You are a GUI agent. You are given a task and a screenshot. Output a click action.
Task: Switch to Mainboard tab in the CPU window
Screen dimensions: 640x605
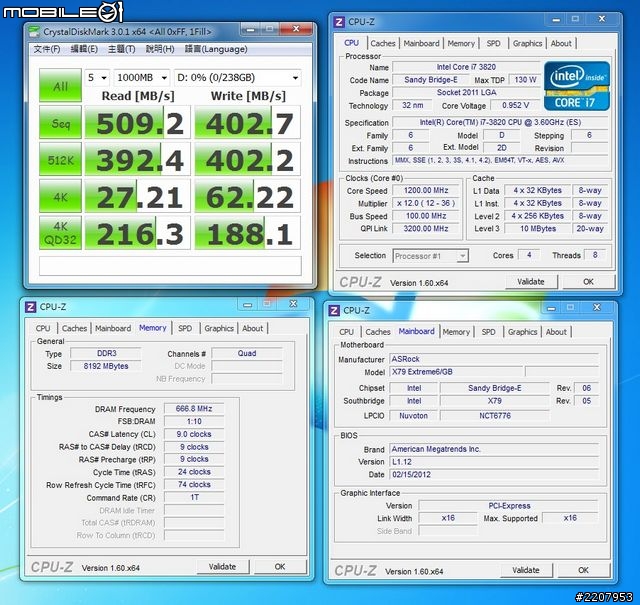click(x=421, y=43)
